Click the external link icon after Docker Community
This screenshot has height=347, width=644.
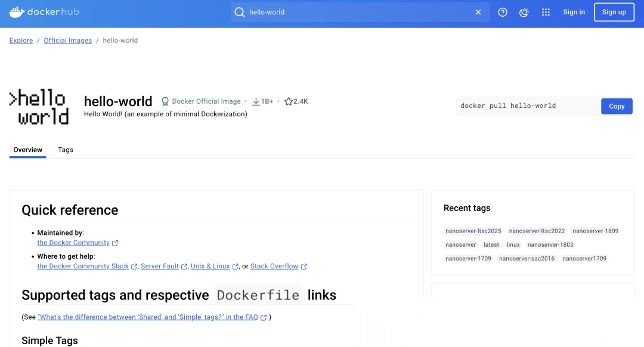pyautogui.click(x=115, y=243)
